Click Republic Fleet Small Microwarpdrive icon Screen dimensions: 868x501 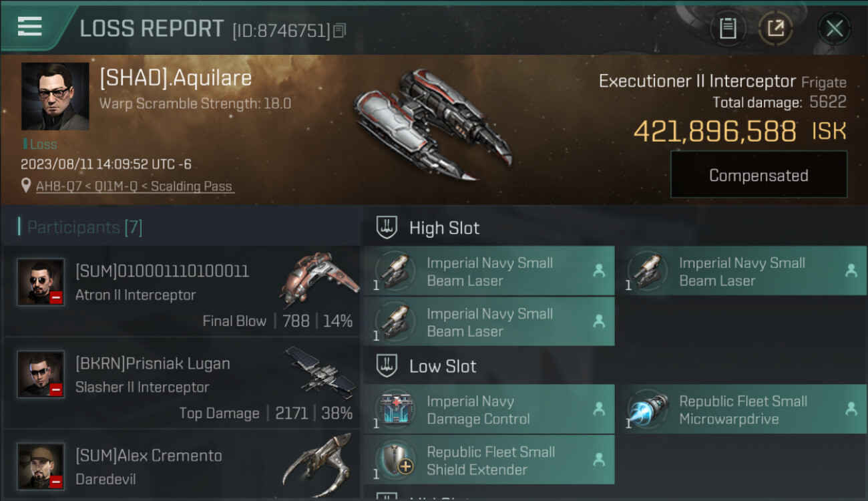point(649,409)
